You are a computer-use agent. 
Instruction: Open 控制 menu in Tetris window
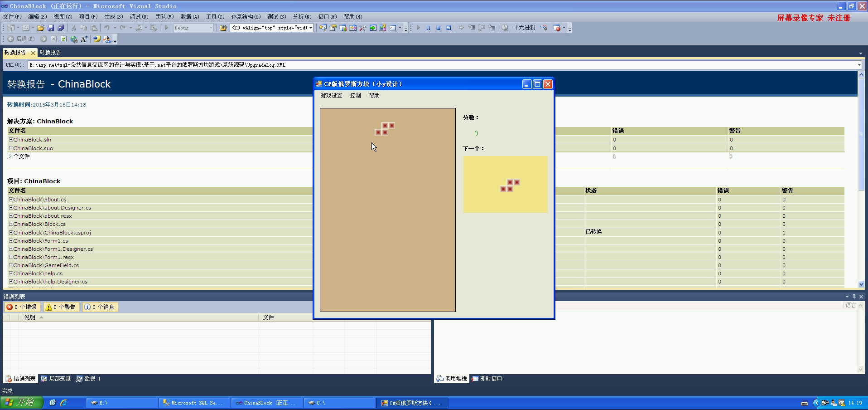[356, 96]
